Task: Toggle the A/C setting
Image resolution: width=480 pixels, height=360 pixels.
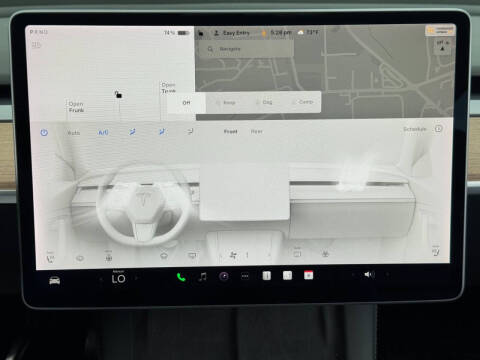Action: coord(103,132)
